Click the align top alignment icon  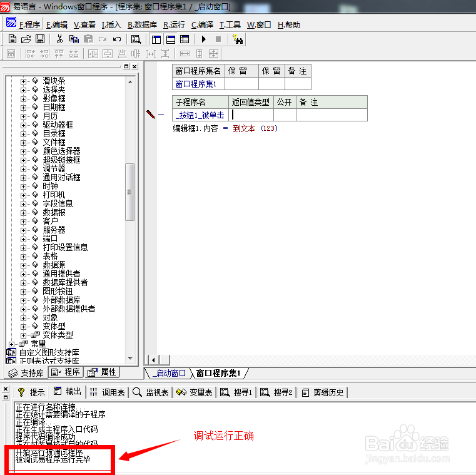(59, 54)
